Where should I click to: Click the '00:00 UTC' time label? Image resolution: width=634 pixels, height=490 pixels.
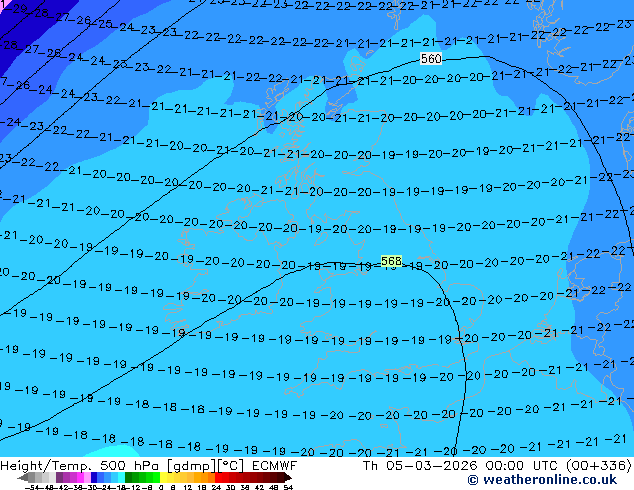pos(524,466)
